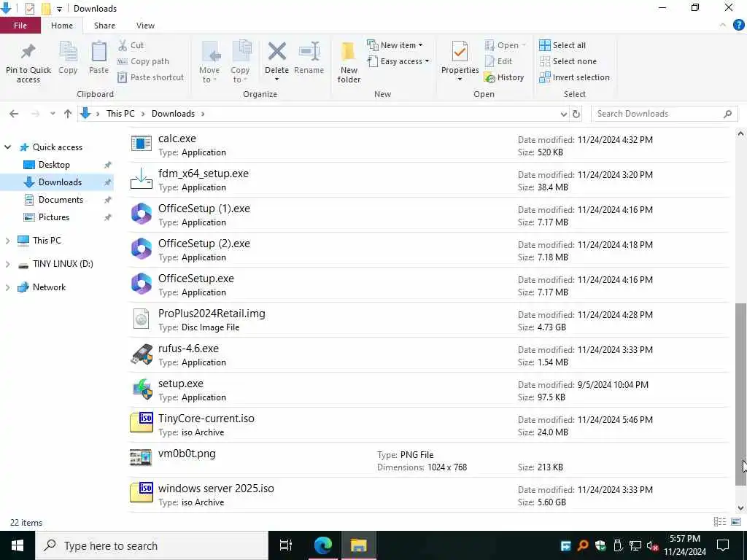Switch to the Share ribbon tab
The width and height of the screenshot is (747, 560).
104,26
